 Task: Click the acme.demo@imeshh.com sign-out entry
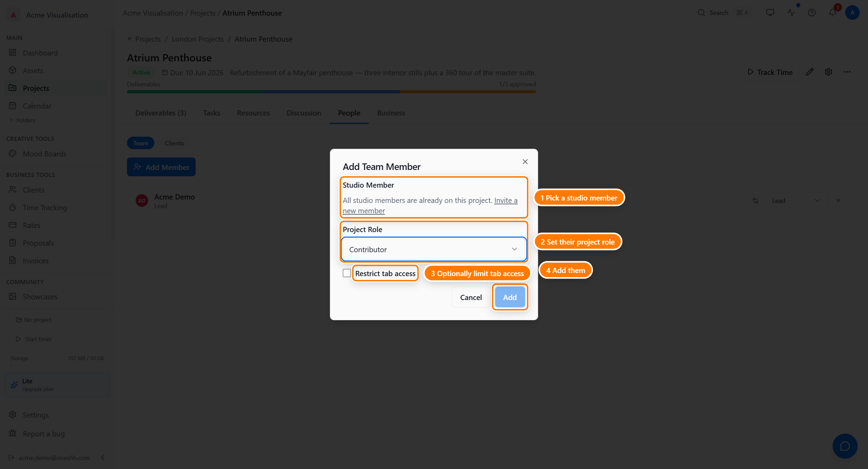point(49,458)
